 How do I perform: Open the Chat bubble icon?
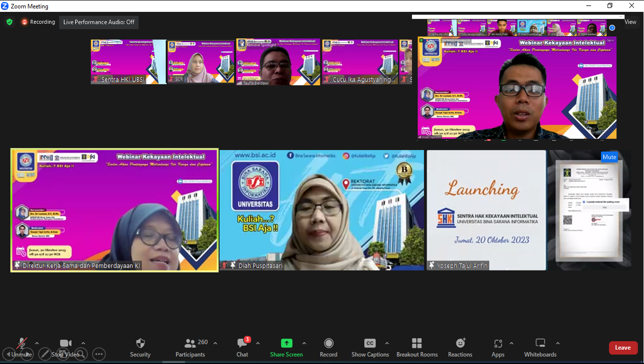click(x=242, y=343)
